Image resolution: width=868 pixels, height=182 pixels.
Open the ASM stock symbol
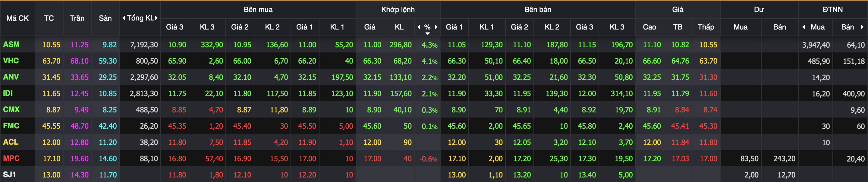click(x=11, y=45)
